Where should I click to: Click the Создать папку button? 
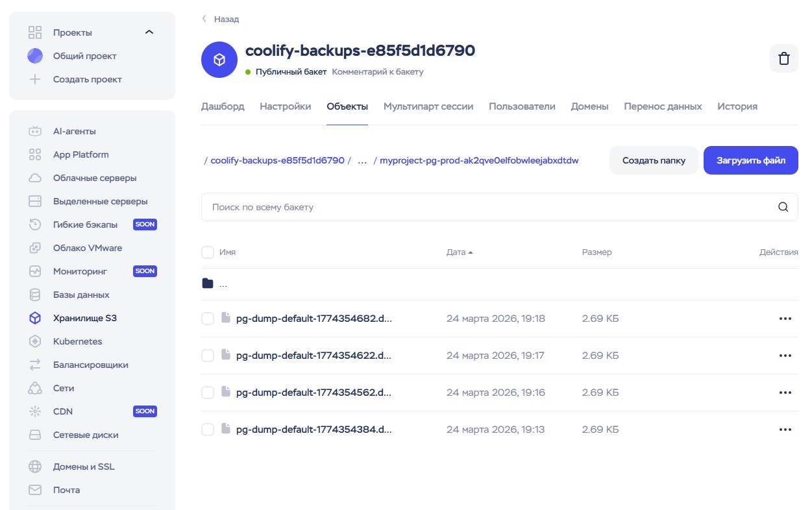tap(654, 160)
